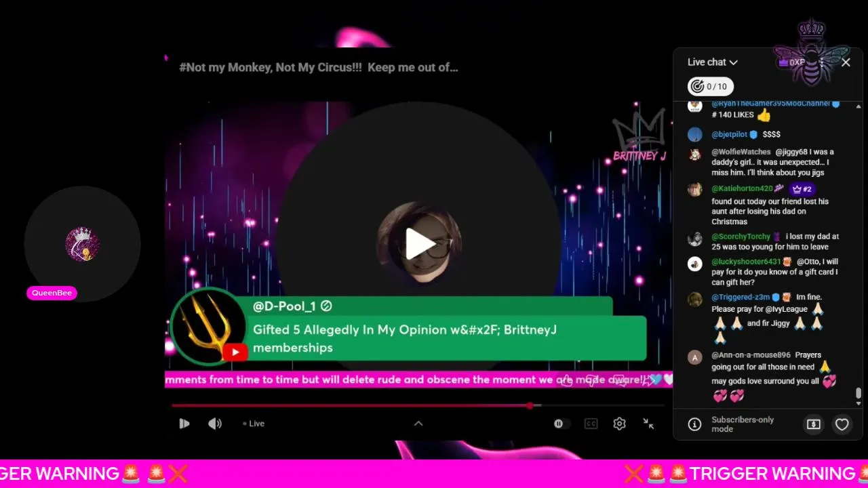Screen dimensions: 868x488
Task: Open the Super Chat dollar icon
Action: [x=813, y=424]
